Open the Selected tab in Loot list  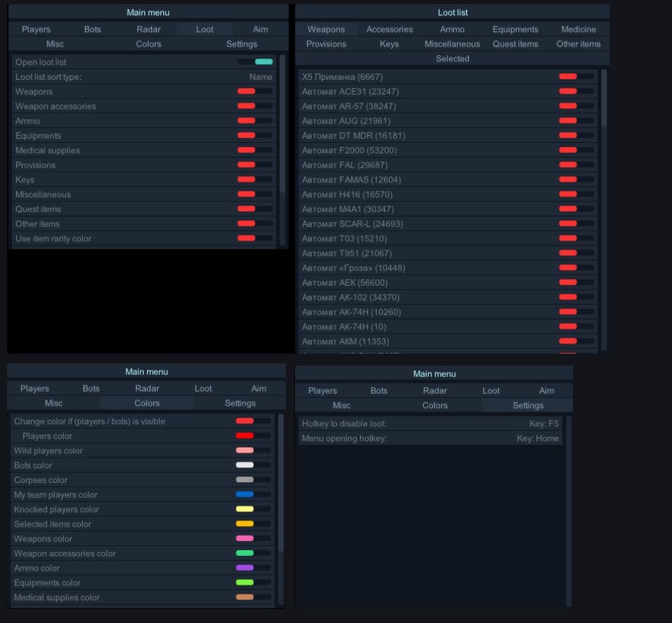(452, 59)
